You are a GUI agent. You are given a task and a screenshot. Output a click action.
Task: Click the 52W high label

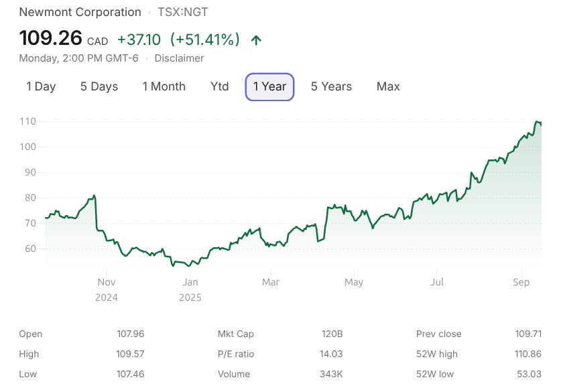[437, 354]
